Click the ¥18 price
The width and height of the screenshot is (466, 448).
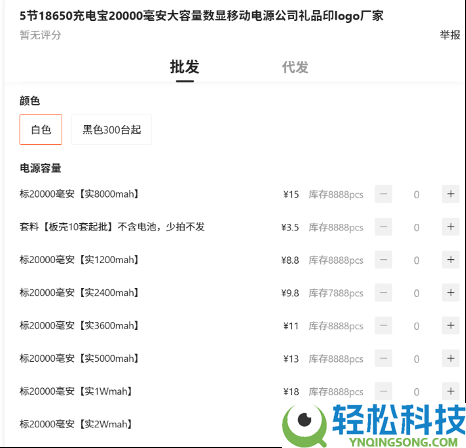(291, 392)
